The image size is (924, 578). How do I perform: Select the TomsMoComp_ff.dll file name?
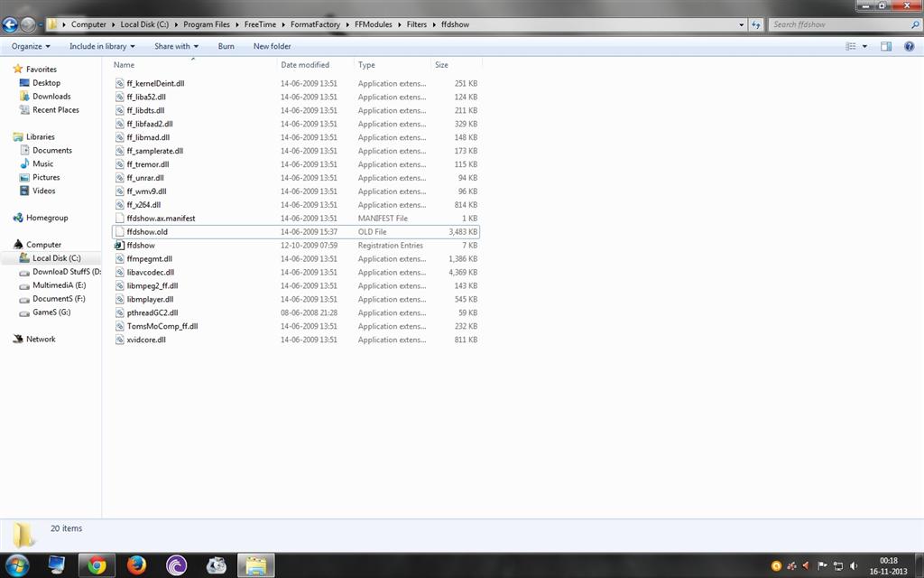[162, 326]
